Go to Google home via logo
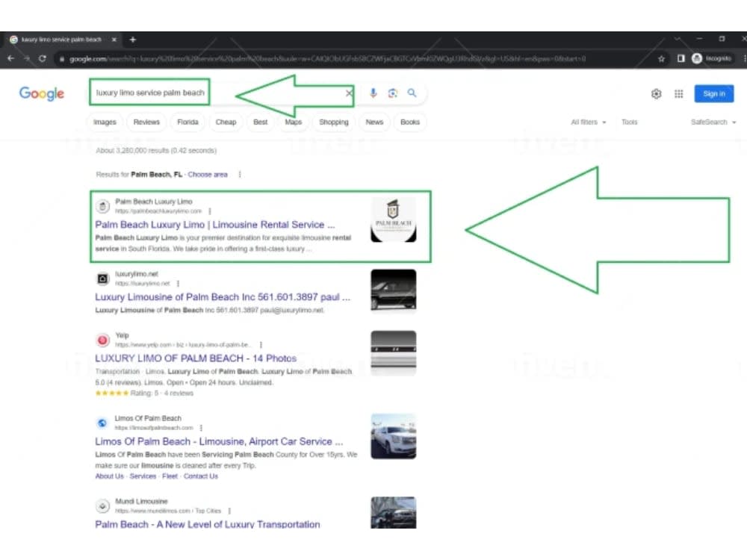Viewport: 747px width, 560px height. point(41,93)
